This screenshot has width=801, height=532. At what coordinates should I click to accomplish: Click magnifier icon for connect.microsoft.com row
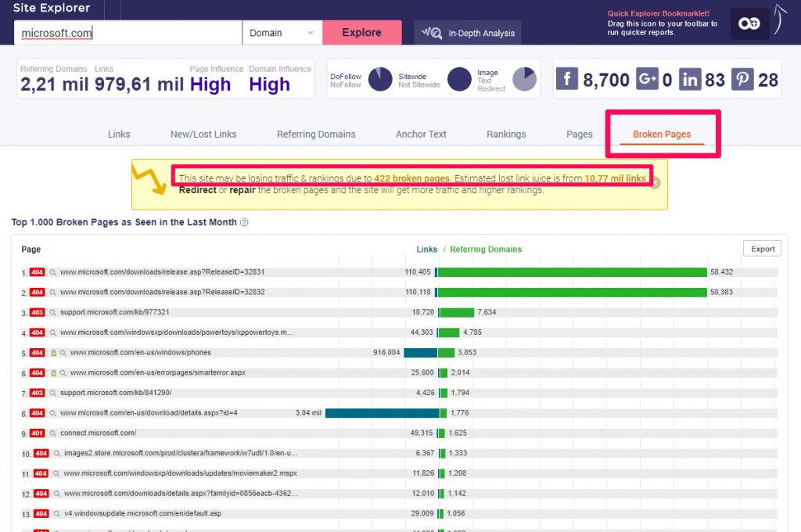(52, 433)
